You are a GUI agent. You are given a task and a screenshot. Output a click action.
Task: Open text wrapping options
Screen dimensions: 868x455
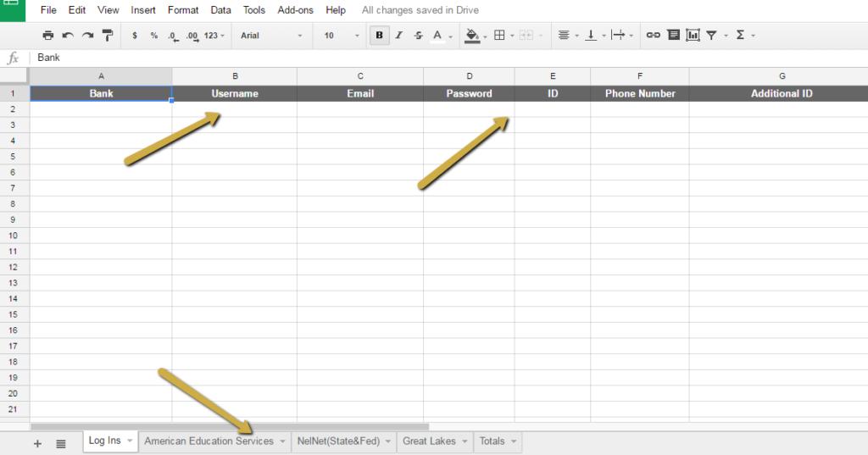(618, 36)
